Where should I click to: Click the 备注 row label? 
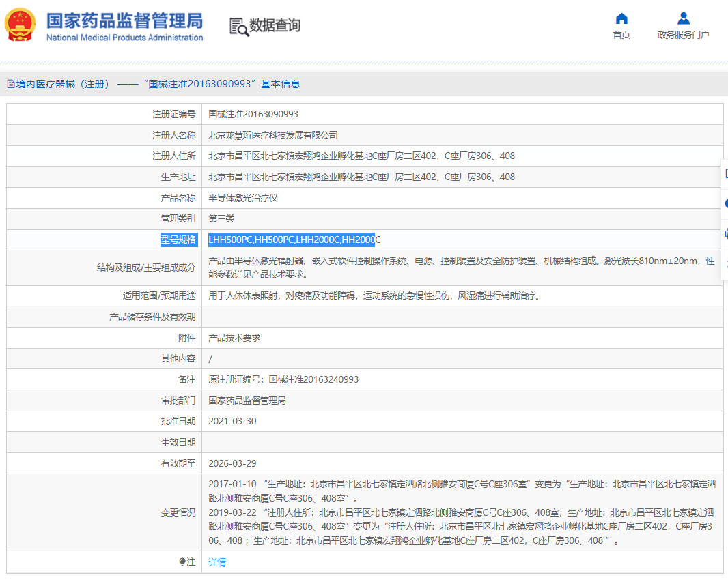point(187,379)
